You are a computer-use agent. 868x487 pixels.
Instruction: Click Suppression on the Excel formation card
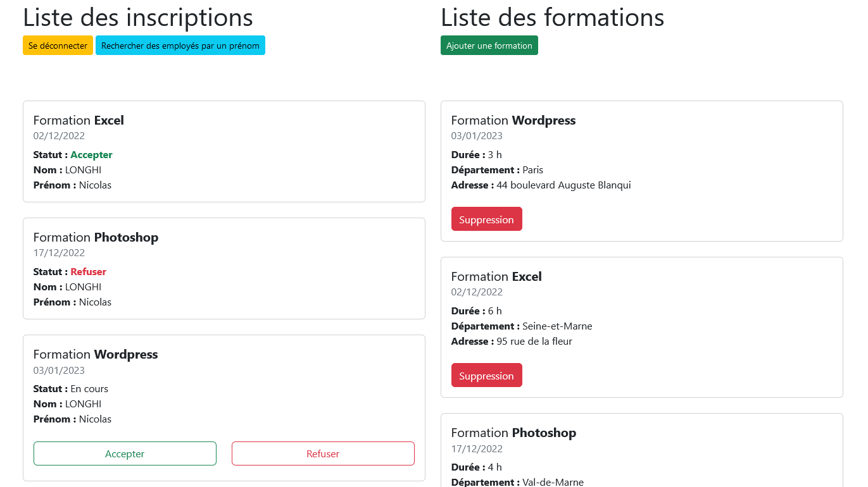point(486,376)
